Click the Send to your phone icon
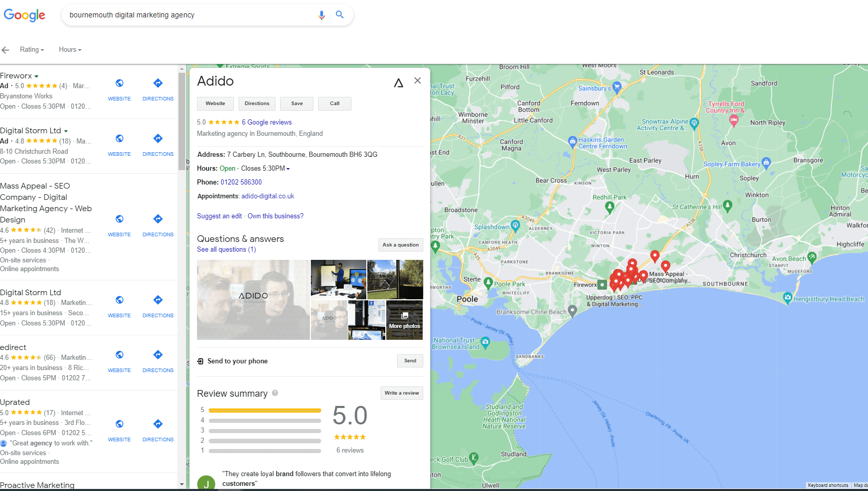Image resolution: width=868 pixels, height=491 pixels. coord(201,361)
